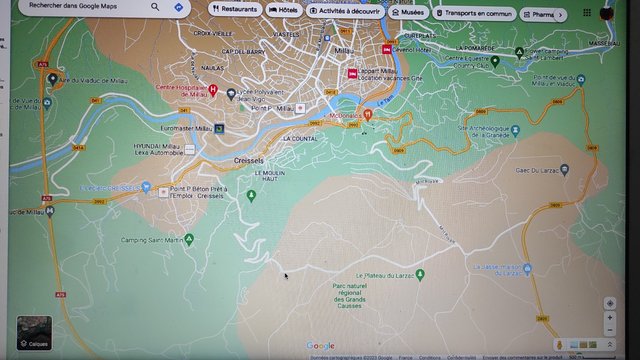
Task: Click the Point P Béton Creissels marker
Action: pyautogui.click(x=163, y=192)
